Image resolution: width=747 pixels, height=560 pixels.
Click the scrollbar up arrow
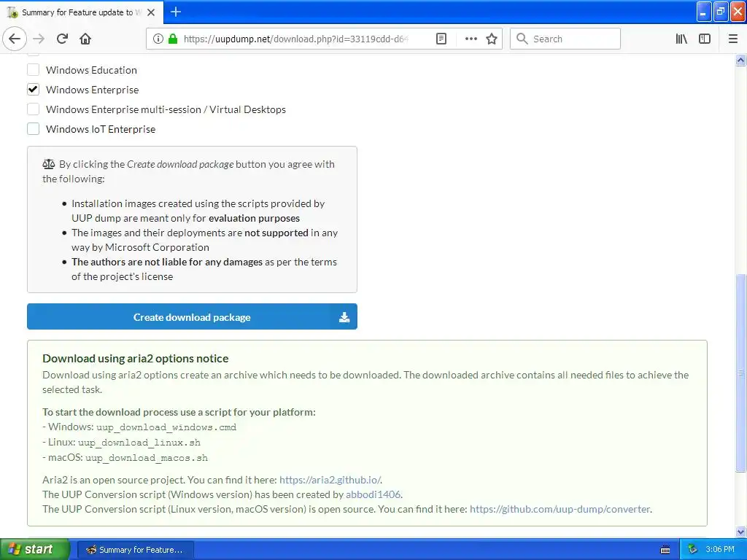tap(740, 60)
